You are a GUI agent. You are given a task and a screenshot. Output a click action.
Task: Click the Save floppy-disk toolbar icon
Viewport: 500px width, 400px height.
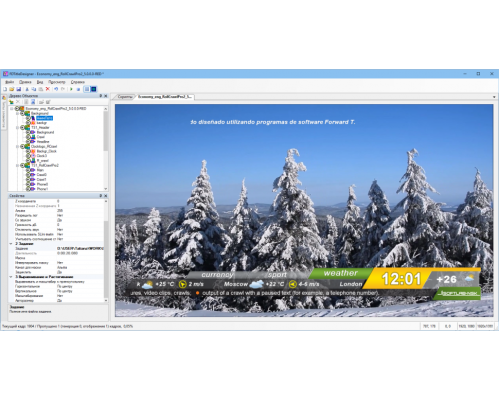click(19, 89)
